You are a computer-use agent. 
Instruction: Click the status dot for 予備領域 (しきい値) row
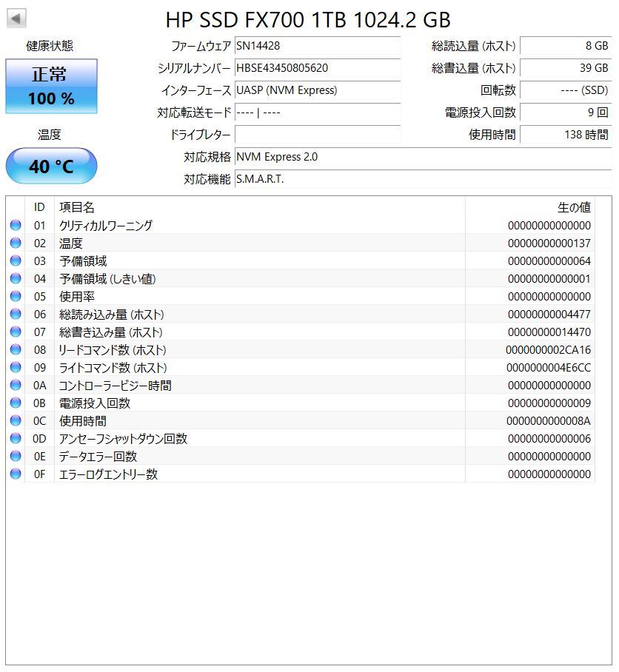[16, 278]
